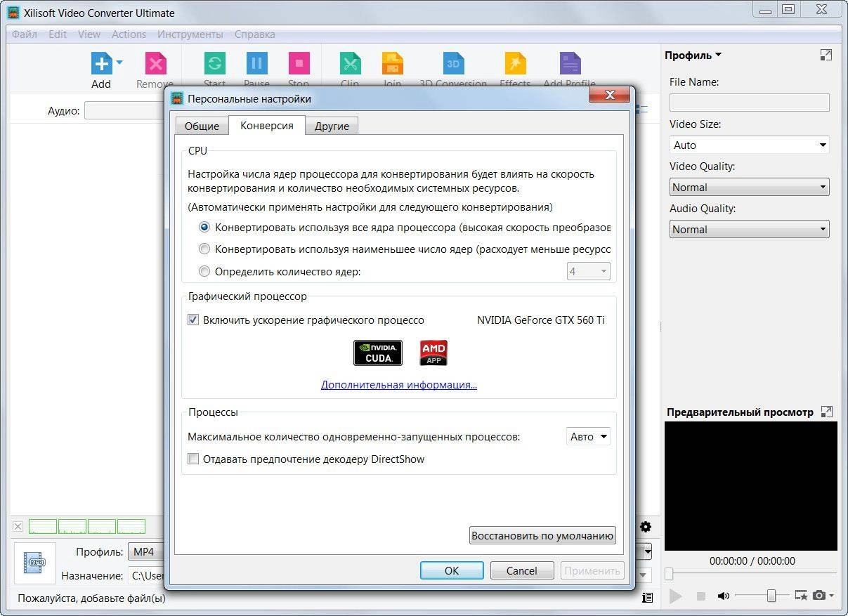The image size is (848, 616).
Task: Click the black preview video area
Action: coord(751,486)
